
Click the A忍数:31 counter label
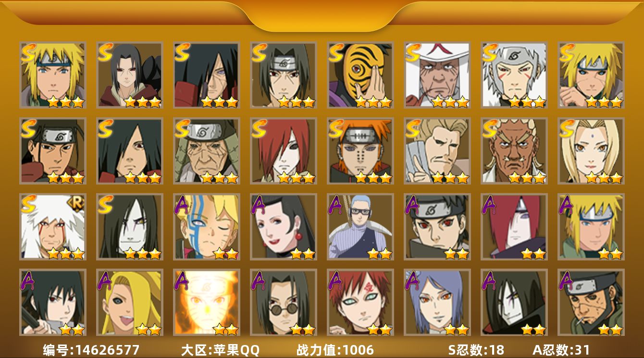point(561,350)
